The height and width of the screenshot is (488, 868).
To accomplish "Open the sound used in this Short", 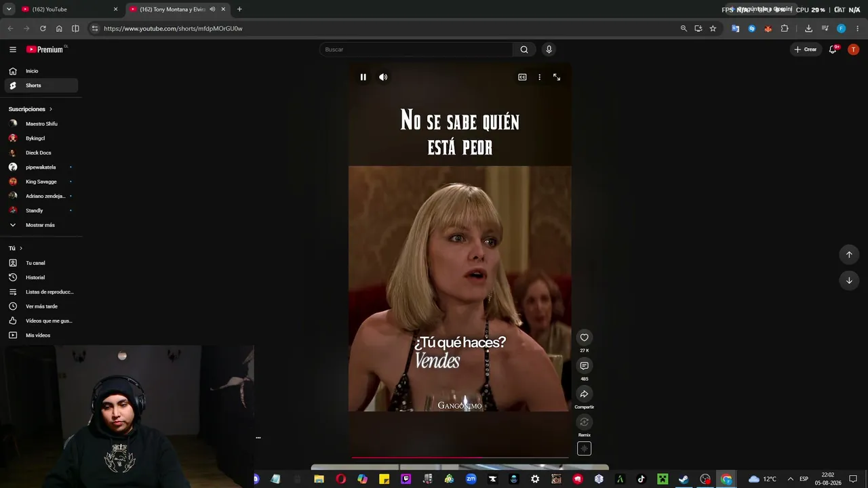I will point(584,449).
